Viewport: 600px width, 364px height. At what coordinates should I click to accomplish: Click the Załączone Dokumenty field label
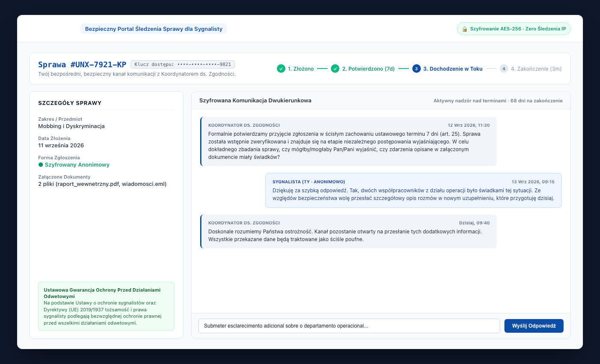click(64, 177)
